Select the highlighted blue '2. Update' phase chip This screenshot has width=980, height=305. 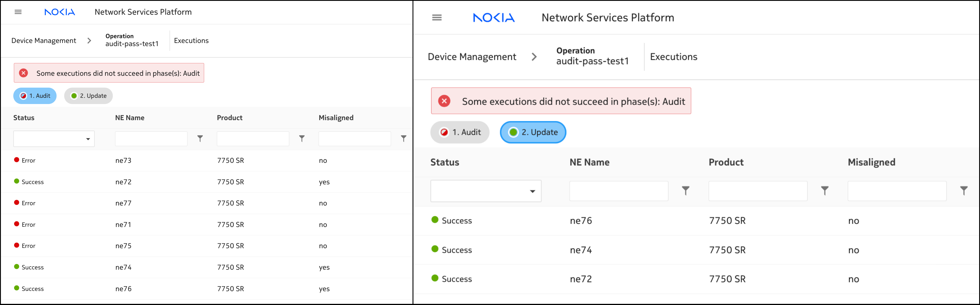(533, 132)
